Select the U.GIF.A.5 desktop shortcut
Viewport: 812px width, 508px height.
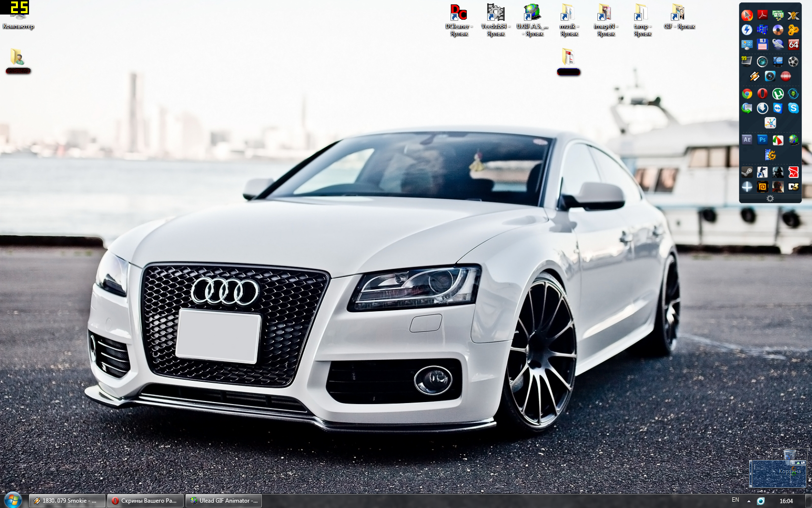(532, 20)
